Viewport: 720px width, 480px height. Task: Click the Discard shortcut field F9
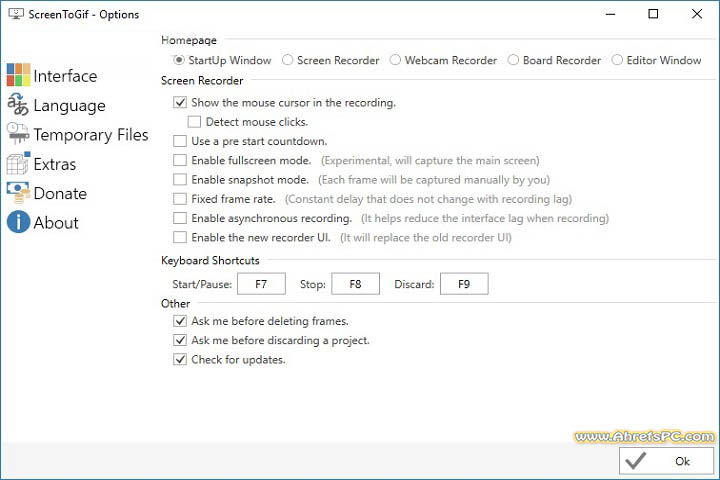pyautogui.click(x=464, y=283)
